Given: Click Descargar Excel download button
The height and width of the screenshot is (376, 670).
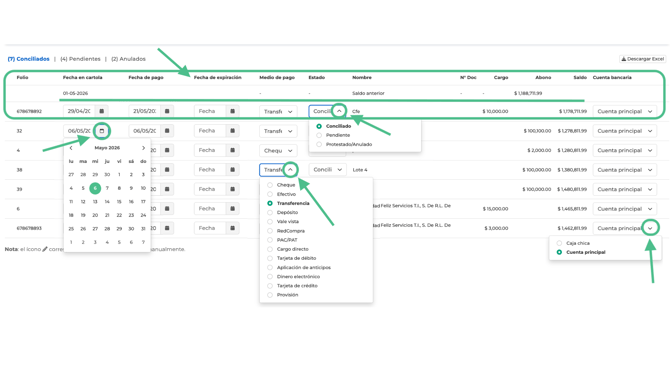Looking at the screenshot, I should pyautogui.click(x=642, y=59).
